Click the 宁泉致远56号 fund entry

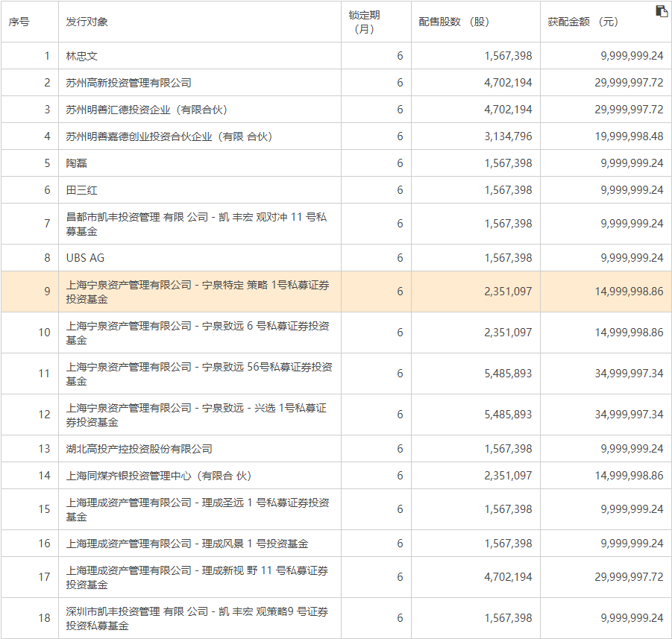198,374
